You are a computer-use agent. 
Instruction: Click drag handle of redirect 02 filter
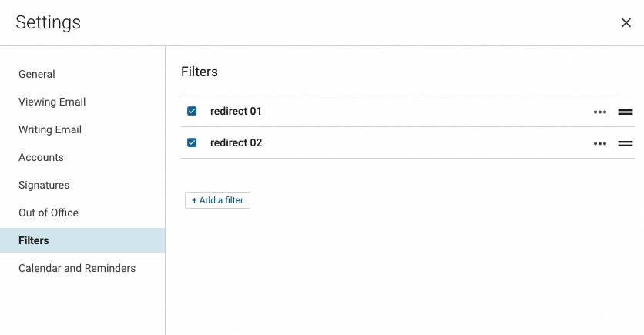tap(626, 143)
